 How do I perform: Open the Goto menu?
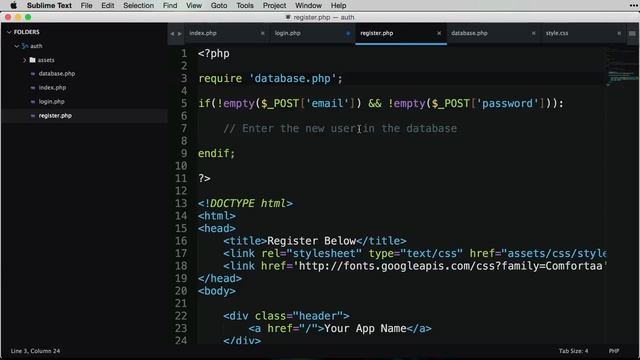pyautogui.click(x=219, y=5)
